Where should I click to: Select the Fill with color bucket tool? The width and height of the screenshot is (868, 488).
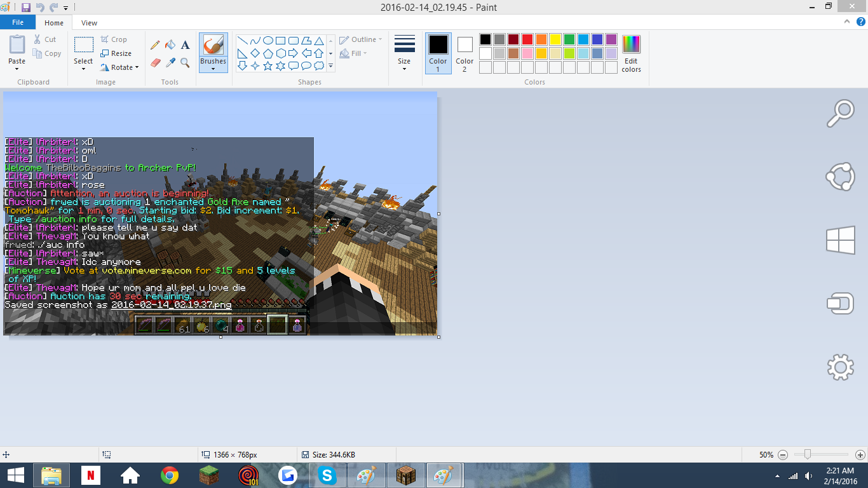(x=170, y=45)
